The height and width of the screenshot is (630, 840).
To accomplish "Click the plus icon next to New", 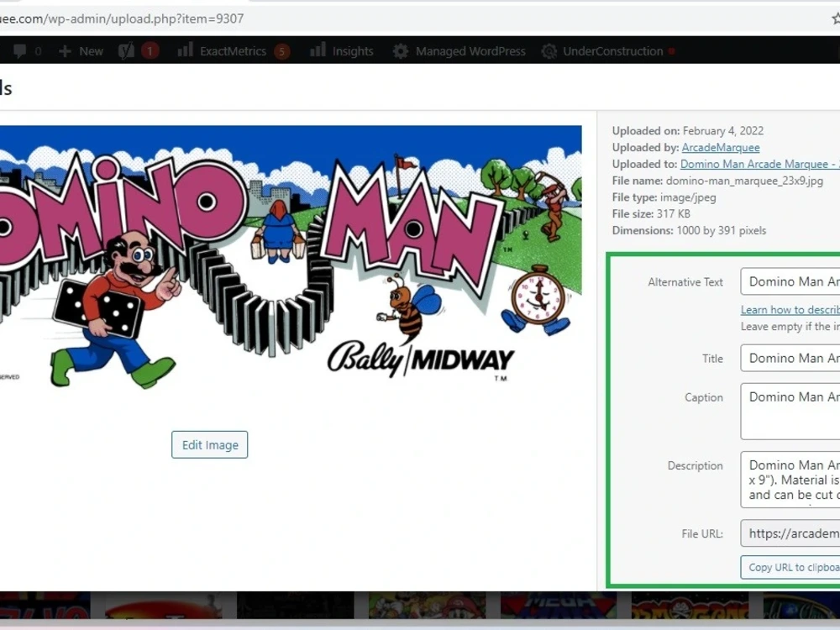I will pos(65,51).
